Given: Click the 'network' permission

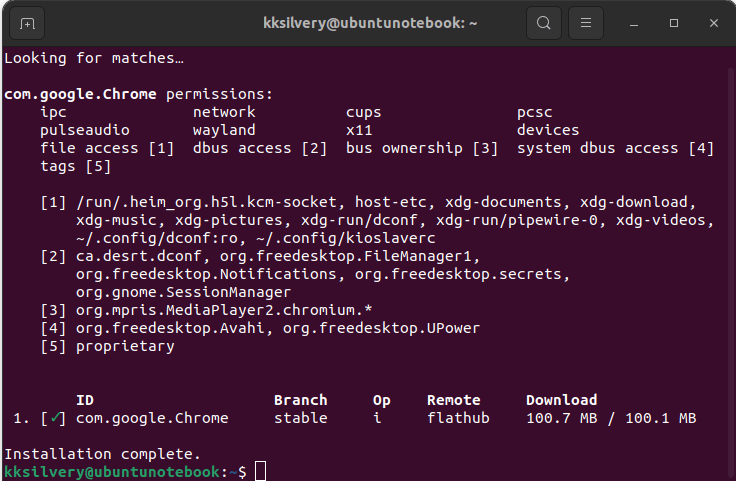Looking at the screenshot, I should point(224,112).
